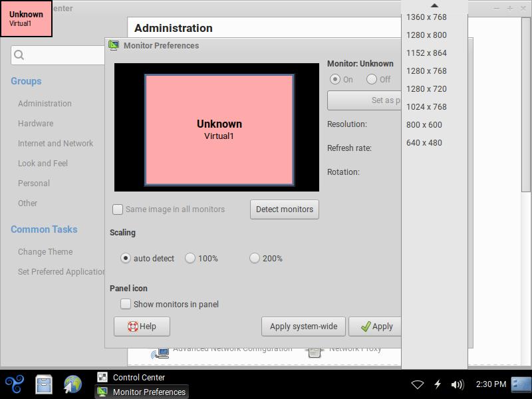The height and width of the screenshot is (399, 532).
Task: Open Look and Feel group
Action: [43, 164]
